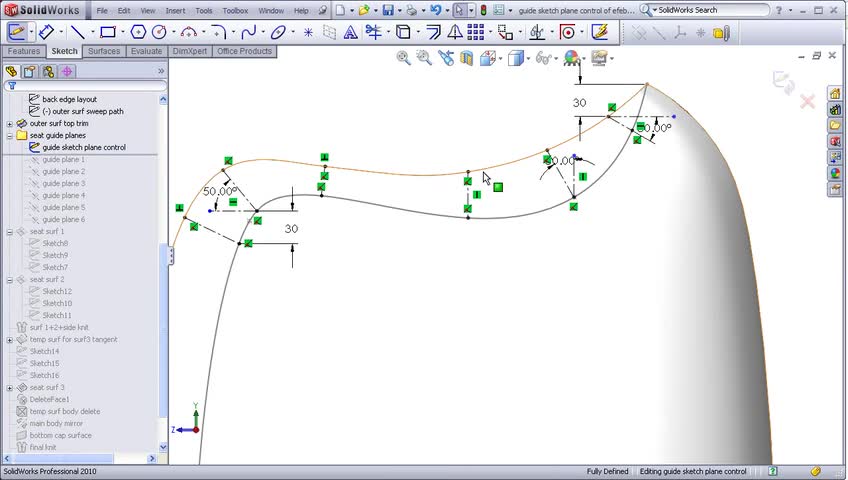Open the View Orientation dropdown

500,58
